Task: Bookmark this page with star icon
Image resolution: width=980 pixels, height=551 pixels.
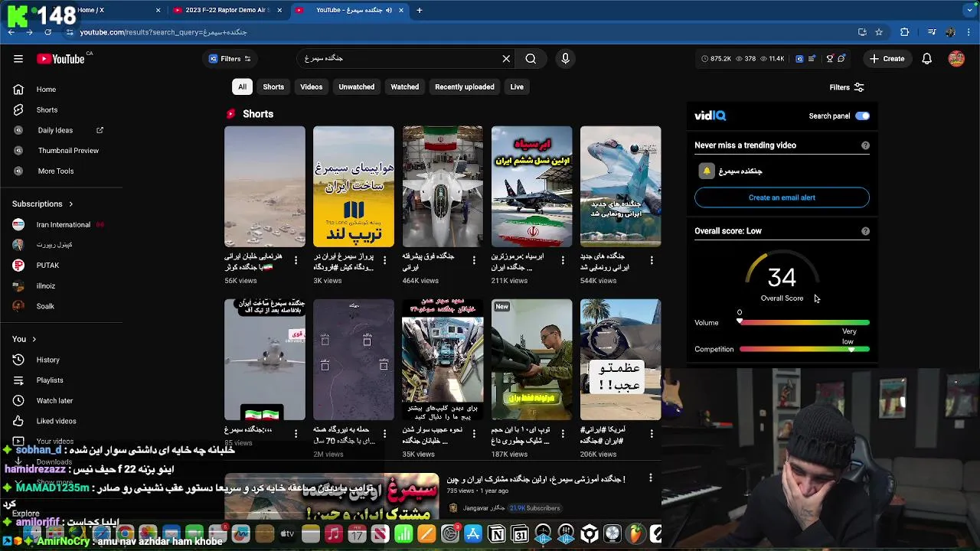Action: [879, 32]
